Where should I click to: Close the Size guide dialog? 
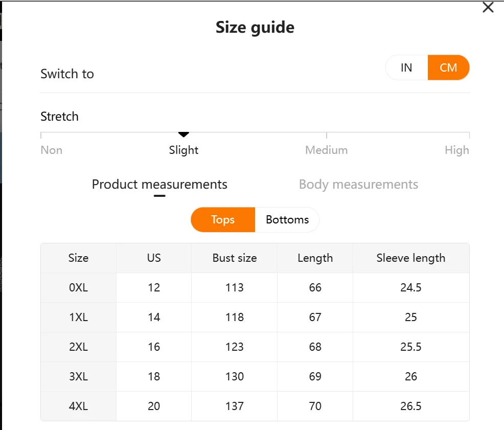(x=488, y=8)
